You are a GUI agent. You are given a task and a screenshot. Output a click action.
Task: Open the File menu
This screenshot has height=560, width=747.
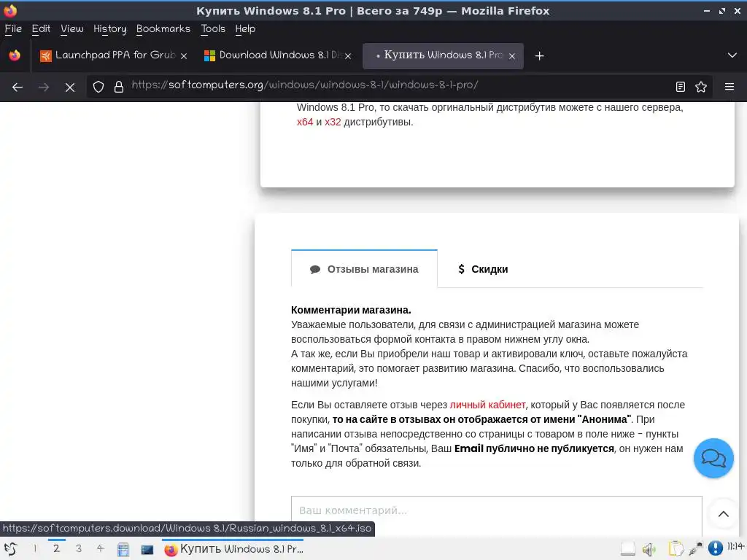point(13,29)
